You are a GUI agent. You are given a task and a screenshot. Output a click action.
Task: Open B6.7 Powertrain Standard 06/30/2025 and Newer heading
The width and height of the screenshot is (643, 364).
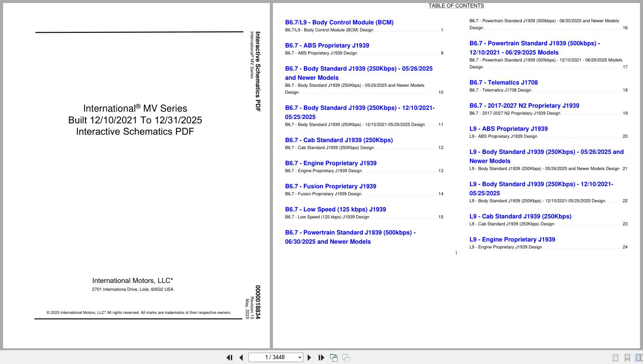[x=350, y=237]
